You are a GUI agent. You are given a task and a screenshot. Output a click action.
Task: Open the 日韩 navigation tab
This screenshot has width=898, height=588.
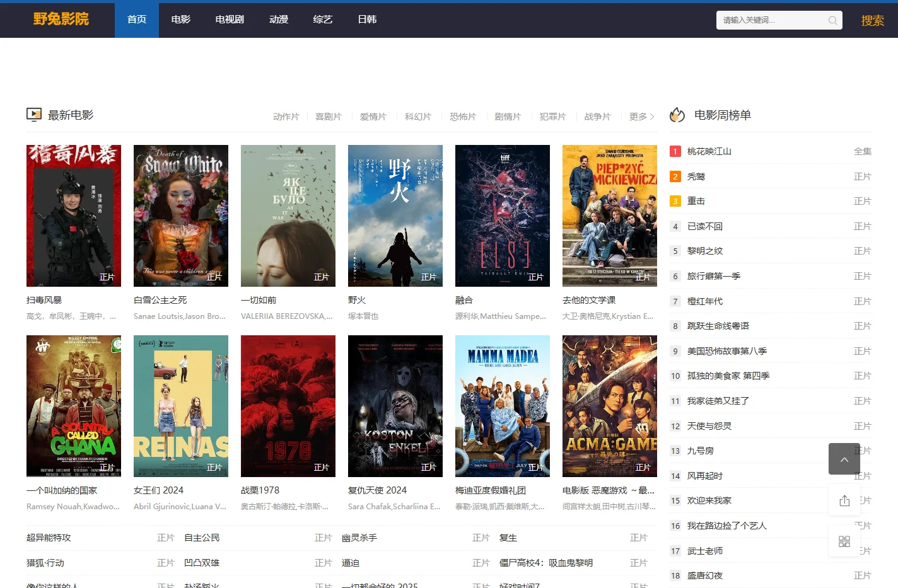tap(367, 20)
